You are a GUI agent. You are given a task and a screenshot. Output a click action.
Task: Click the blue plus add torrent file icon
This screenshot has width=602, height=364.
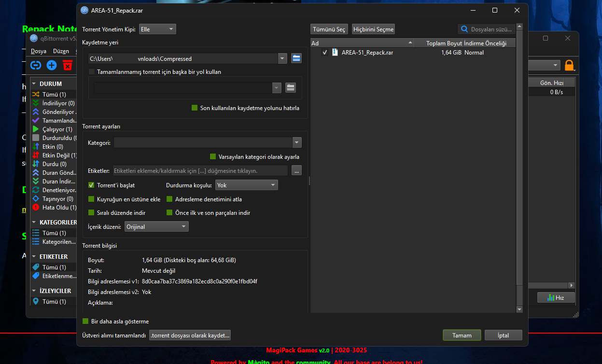(x=52, y=65)
